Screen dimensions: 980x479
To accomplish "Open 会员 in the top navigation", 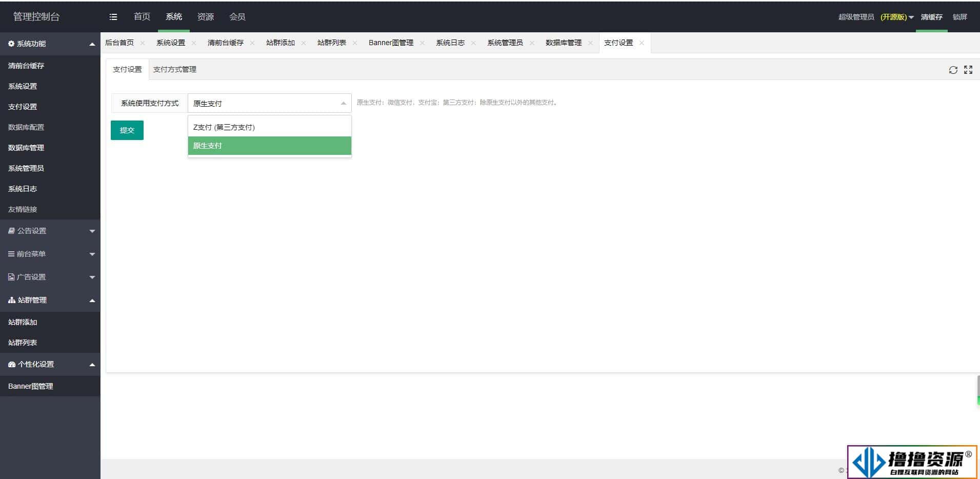I will click(237, 17).
